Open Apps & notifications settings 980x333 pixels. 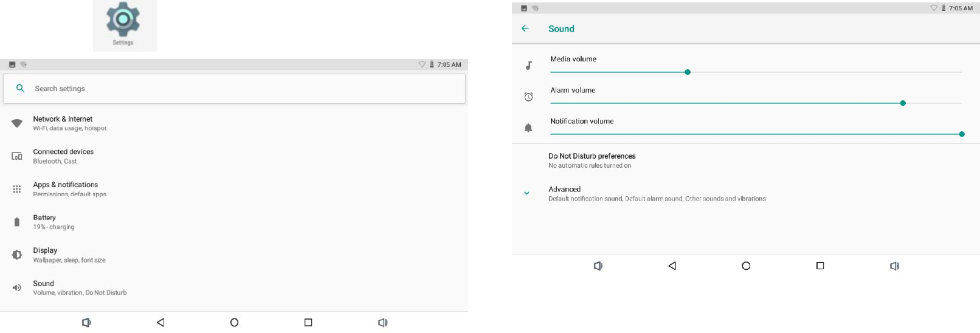tap(65, 185)
